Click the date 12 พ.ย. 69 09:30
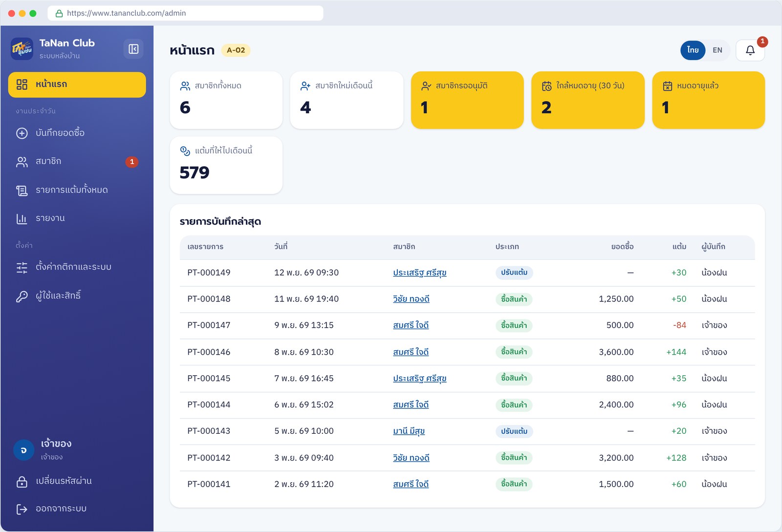782x532 pixels. 306,273
